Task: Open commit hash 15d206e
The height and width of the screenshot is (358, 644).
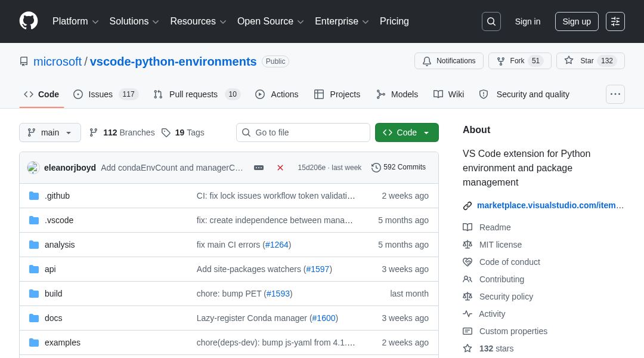Action: point(312,168)
